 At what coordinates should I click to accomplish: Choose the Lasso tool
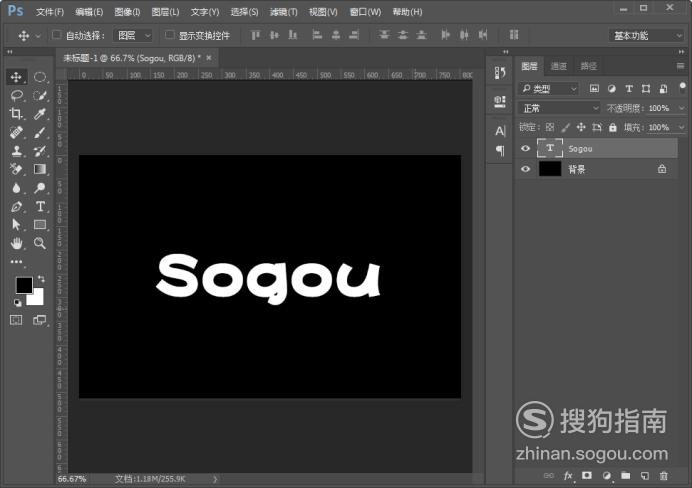click(16, 95)
